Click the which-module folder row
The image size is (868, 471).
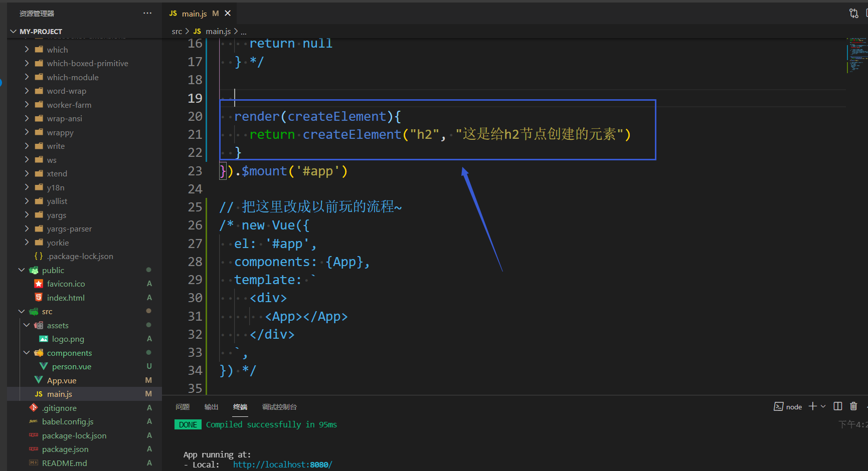point(84,77)
